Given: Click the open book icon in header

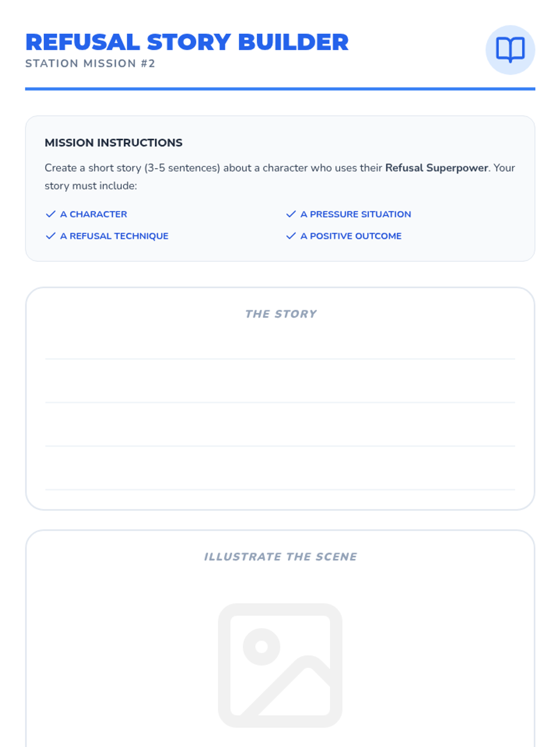Looking at the screenshot, I should [510, 50].
